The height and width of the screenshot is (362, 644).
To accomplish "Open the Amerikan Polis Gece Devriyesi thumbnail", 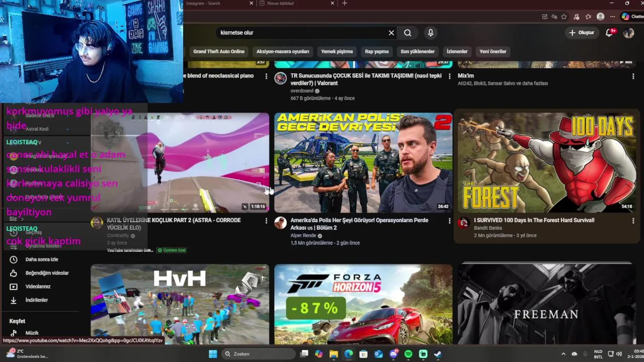I will point(363,162).
